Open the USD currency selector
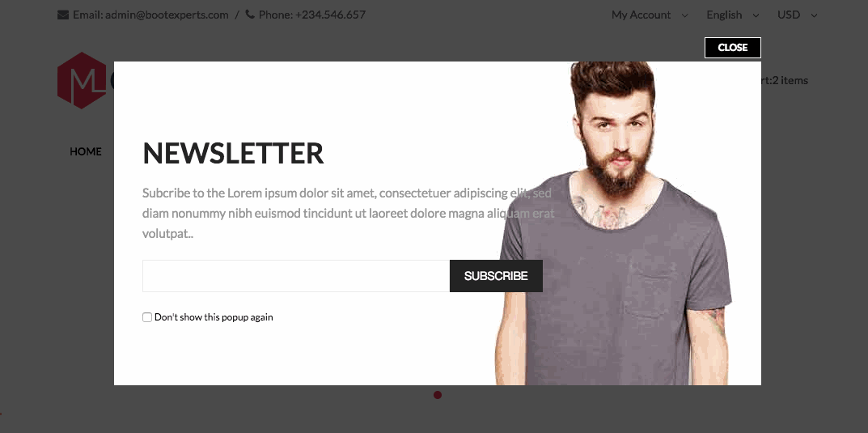 pyautogui.click(x=798, y=15)
